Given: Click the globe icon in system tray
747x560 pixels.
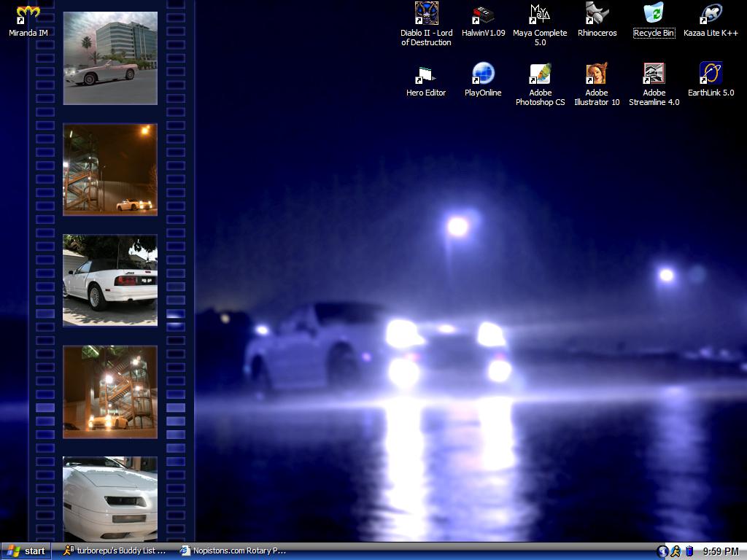Looking at the screenshot, I should click(662, 551).
